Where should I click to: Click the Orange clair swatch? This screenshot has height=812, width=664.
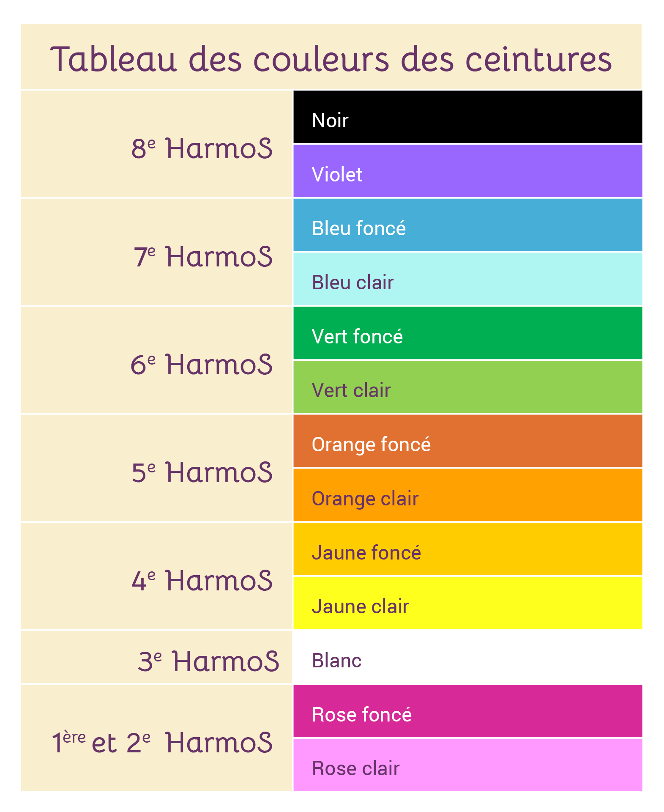(x=467, y=495)
